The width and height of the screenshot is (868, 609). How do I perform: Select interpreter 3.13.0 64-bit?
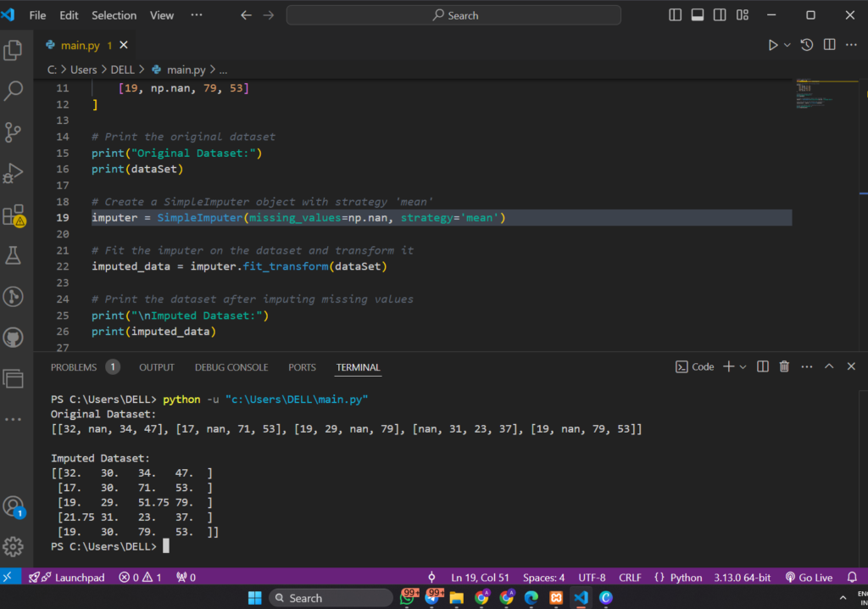(742, 577)
